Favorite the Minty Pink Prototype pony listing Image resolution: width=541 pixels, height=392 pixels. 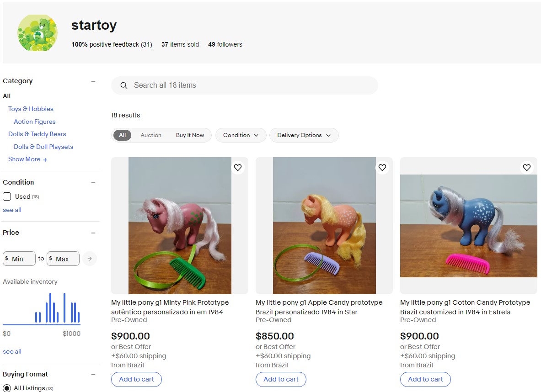tap(238, 168)
